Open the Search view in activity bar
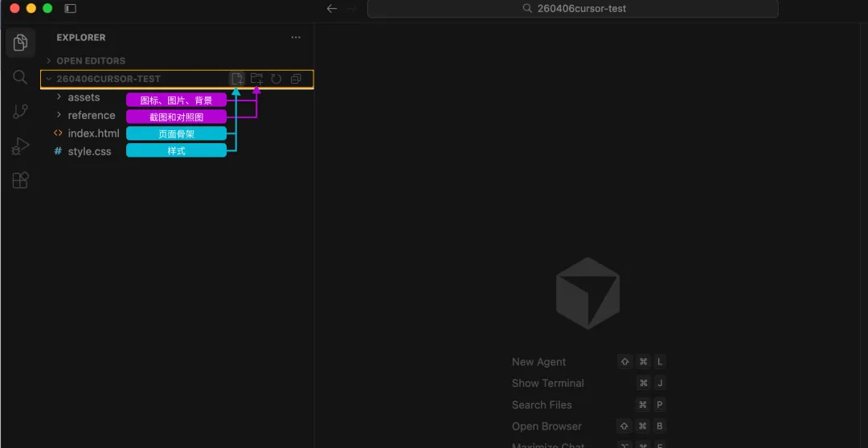The height and width of the screenshot is (448, 868). [20, 77]
